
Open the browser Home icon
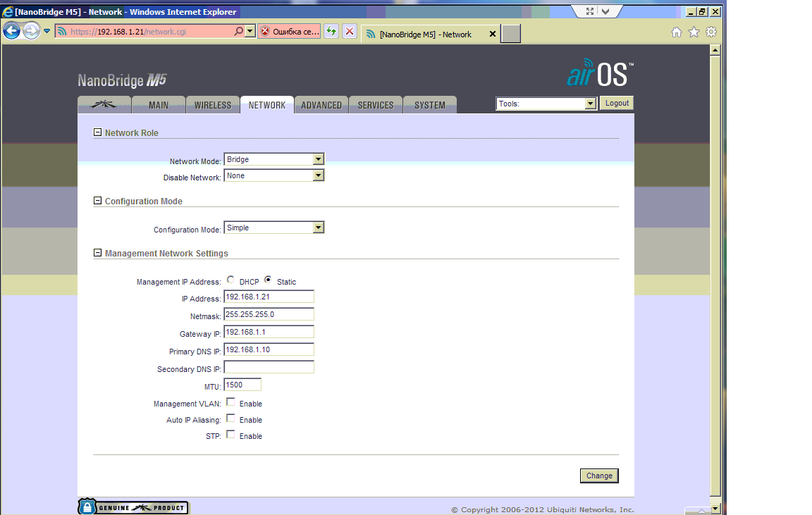coord(677,32)
